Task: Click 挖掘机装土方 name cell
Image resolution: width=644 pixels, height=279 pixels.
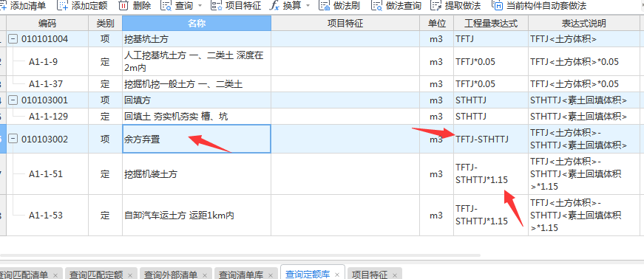Action: [x=197, y=174]
